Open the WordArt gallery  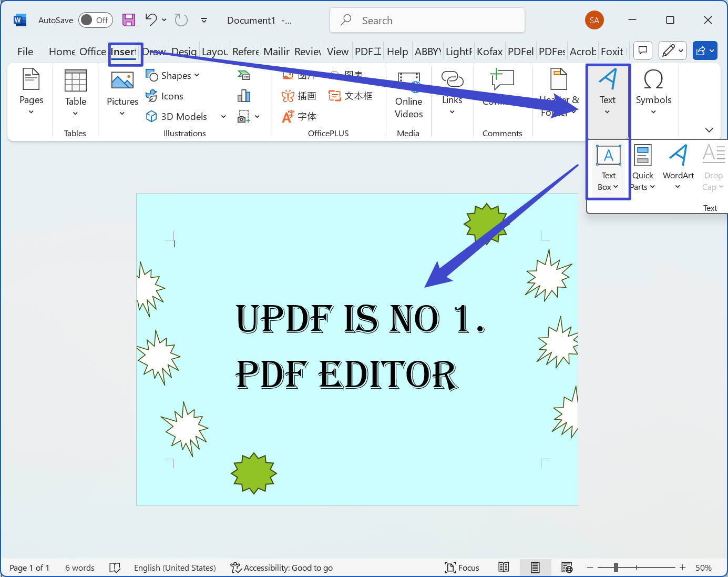click(x=678, y=168)
